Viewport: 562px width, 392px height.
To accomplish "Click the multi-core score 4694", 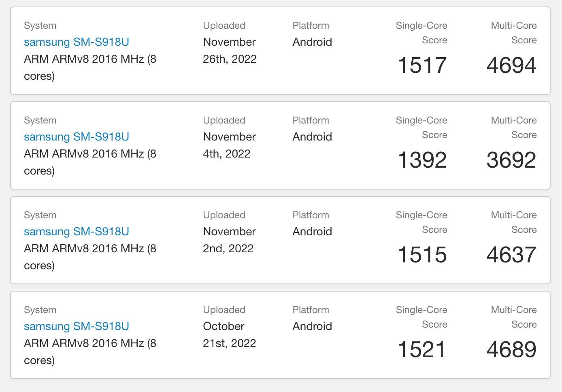I will coord(511,65).
